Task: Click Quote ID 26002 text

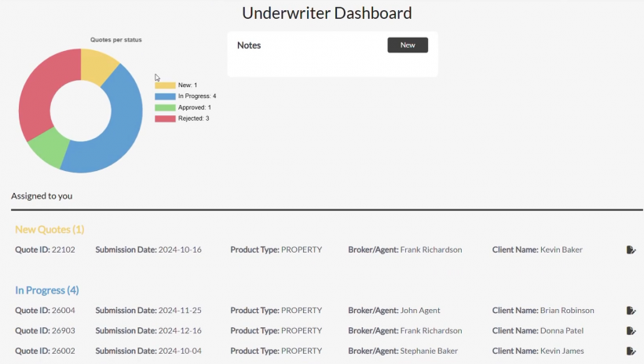Action: click(x=46, y=351)
